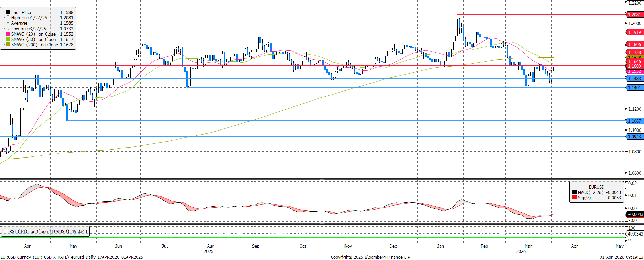Click the Average line icon in legend
This screenshot has height=260, width=644.
point(8,23)
